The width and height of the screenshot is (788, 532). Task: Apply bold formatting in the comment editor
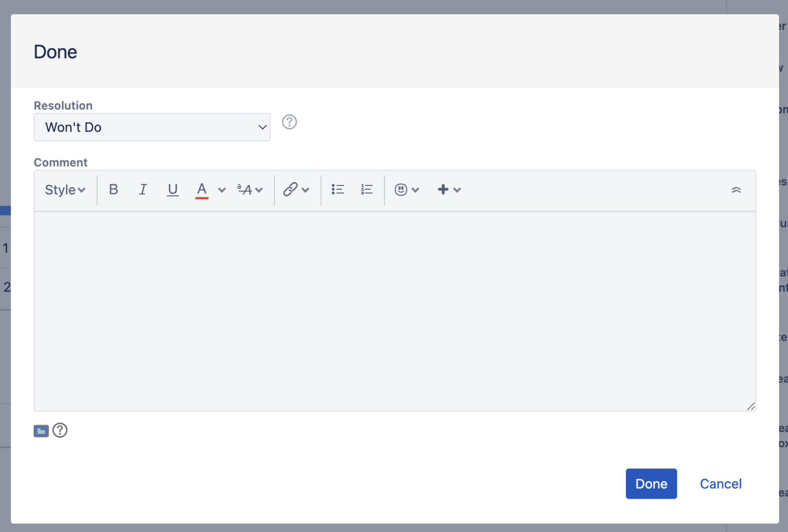(113, 190)
